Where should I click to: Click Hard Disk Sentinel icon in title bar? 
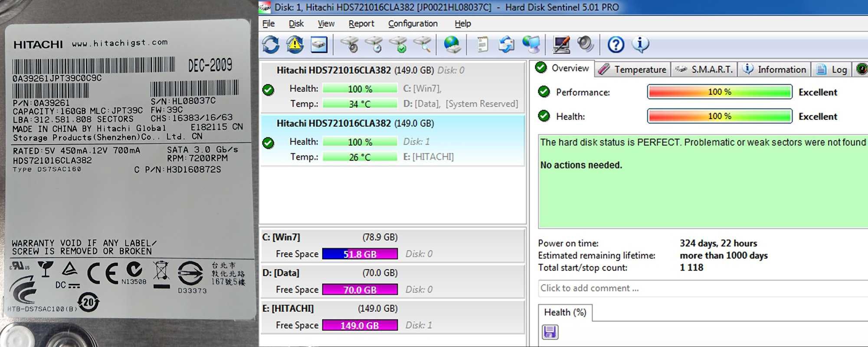click(x=265, y=7)
